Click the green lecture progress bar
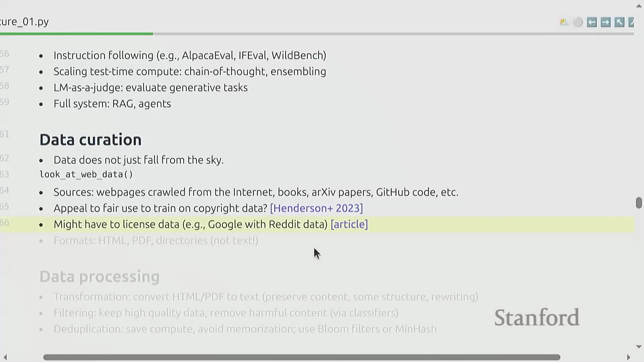Image resolution: width=644 pixels, height=362 pixels. coord(76,34)
